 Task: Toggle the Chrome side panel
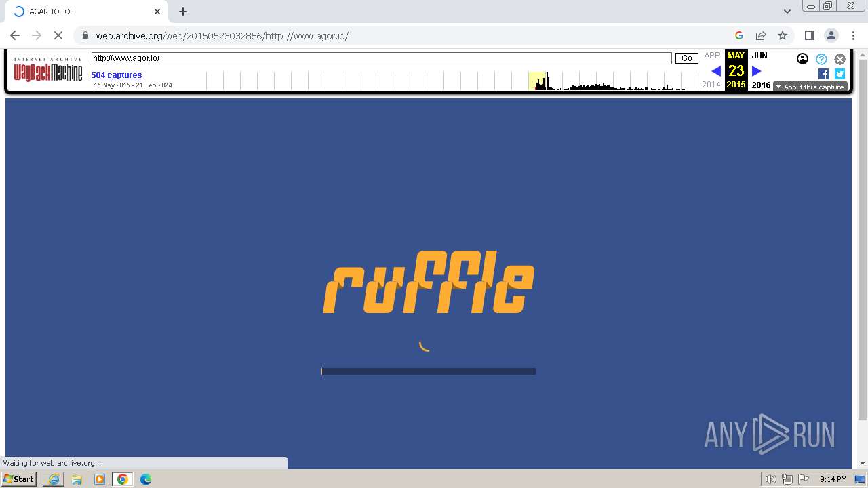click(809, 35)
